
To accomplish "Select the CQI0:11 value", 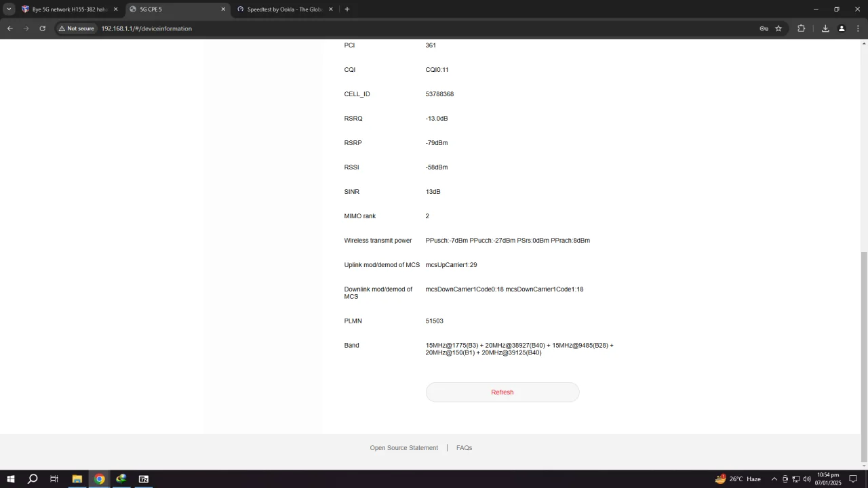I will tap(437, 70).
